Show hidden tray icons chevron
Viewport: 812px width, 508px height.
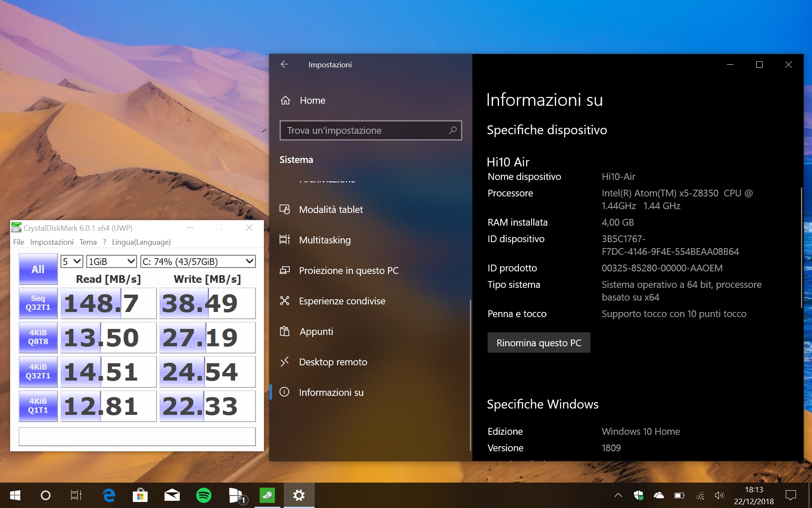tap(618, 495)
